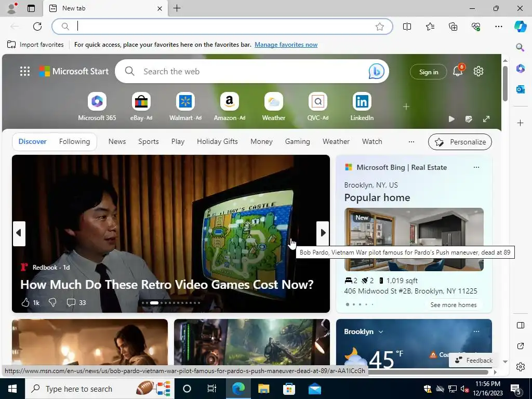This screenshot has height=399, width=532.
Task: Open the Feedback button
Action: (x=474, y=361)
